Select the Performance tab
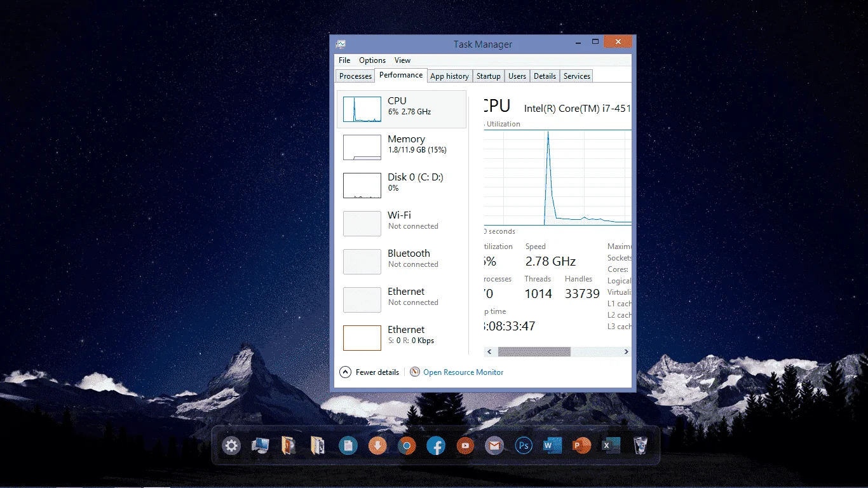 pyautogui.click(x=401, y=75)
